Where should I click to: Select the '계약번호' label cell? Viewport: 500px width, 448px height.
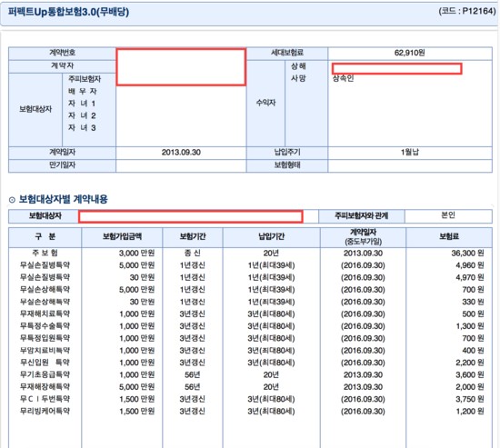(62, 53)
